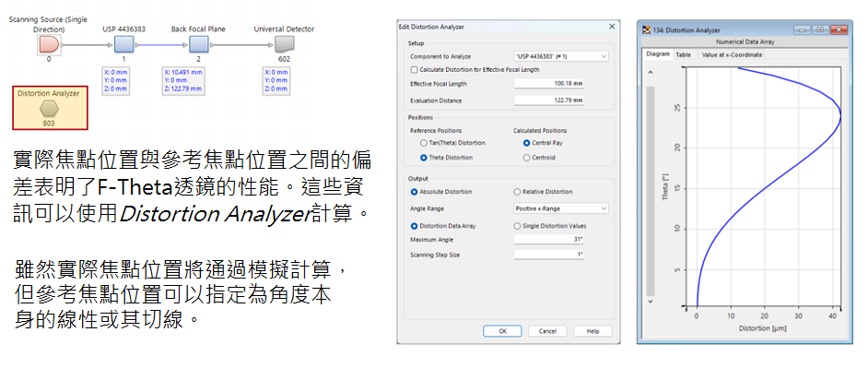
Task: Choose Distortion Data Array option
Action: [x=414, y=226]
